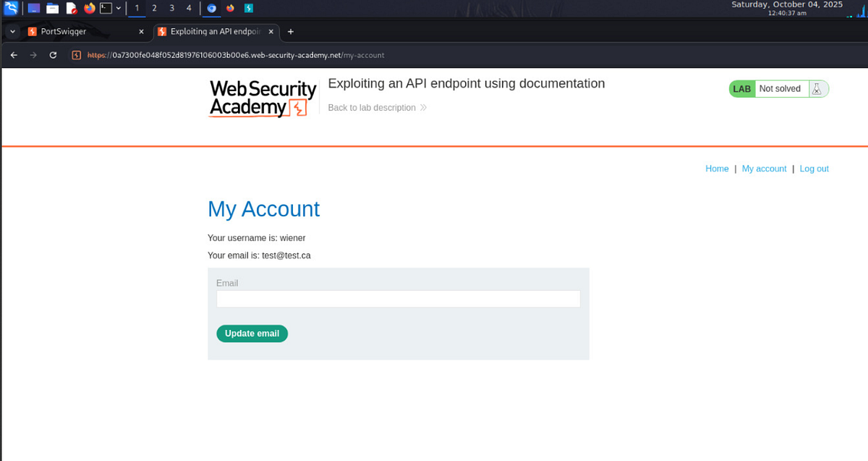Image resolution: width=868 pixels, height=461 pixels.
Task: Select the Chromium taskbar window icon
Action: 212,9
